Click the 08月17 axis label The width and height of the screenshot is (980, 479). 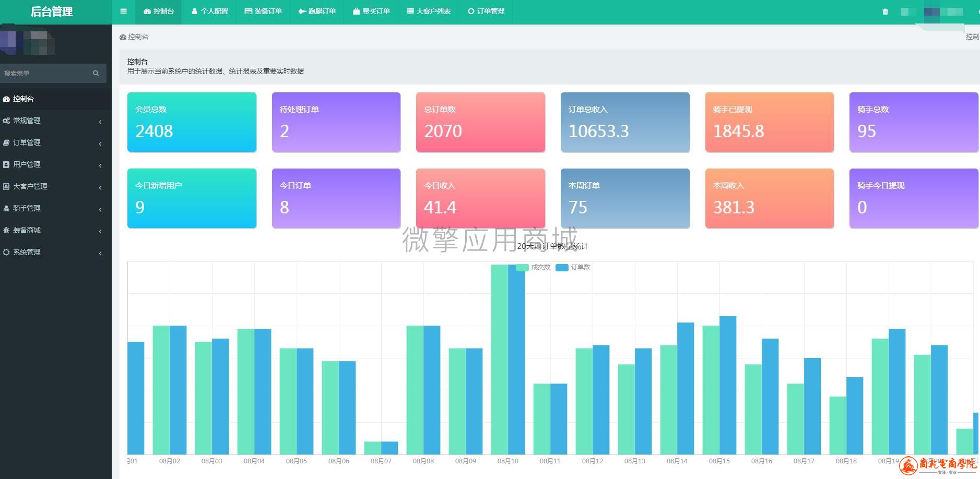804,461
